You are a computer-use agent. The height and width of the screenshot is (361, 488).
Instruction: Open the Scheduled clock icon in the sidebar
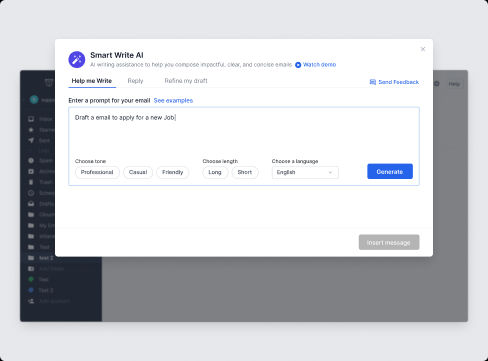click(x=31, y=193)
